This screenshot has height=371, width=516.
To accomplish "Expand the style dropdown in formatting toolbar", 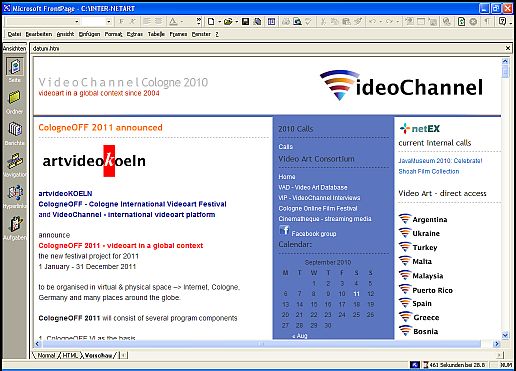I will [x=77, y=22].
